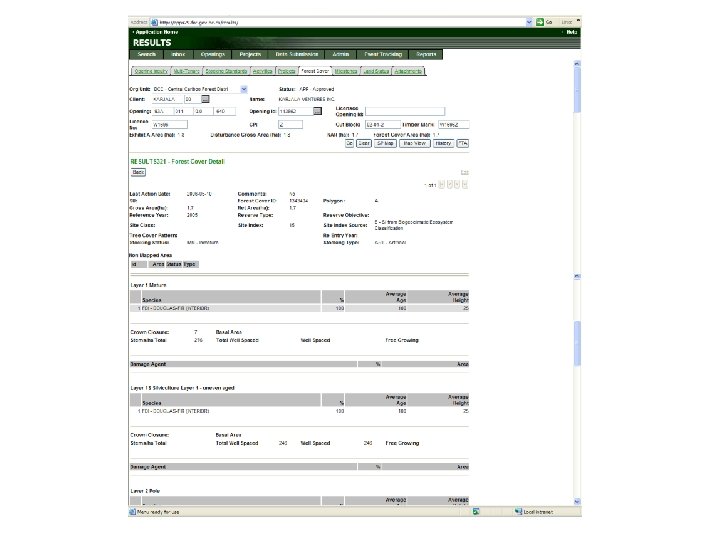Click in the Opening ID input field
720x540 pixels.
[x=295, y=111]
